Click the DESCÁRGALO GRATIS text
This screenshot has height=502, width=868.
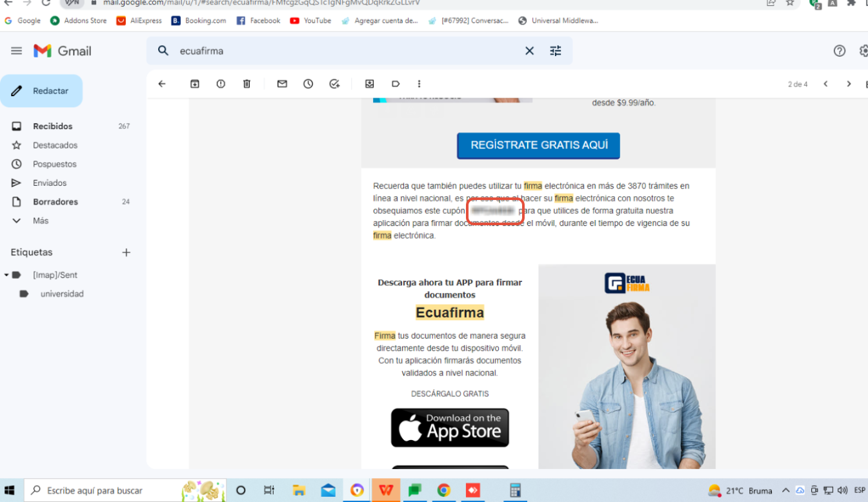(450, 394)
